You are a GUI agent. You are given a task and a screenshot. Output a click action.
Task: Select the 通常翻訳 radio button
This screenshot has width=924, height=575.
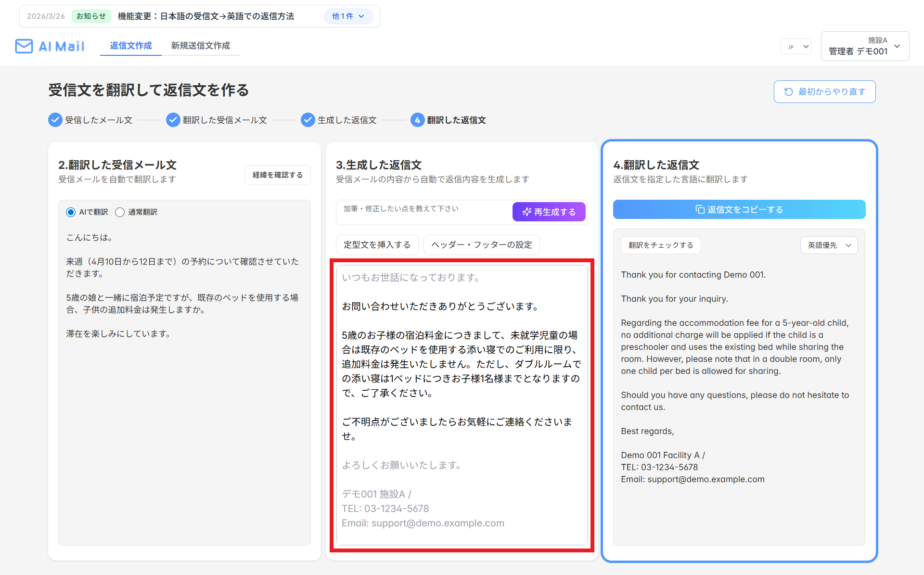(120, 212)
